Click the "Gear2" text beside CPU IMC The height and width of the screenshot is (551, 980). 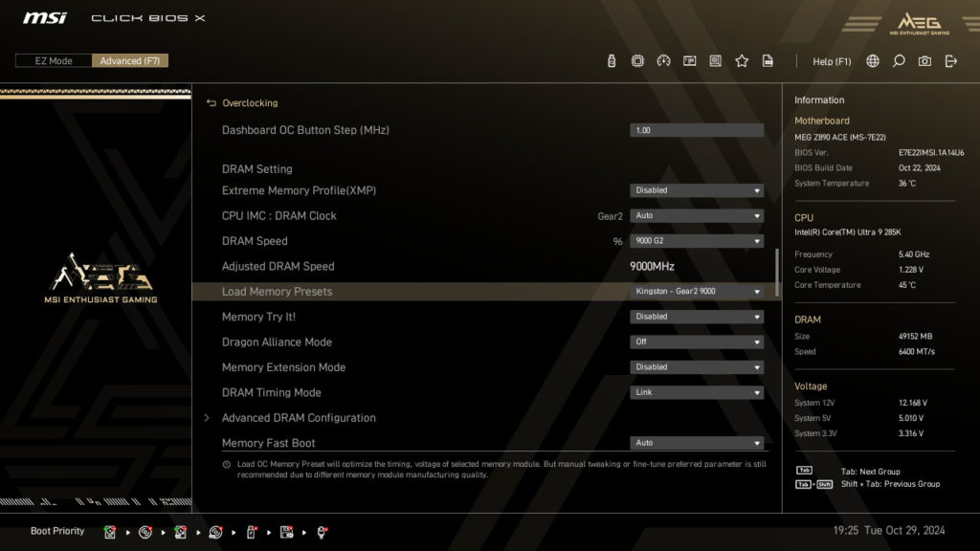coord(610,216)
